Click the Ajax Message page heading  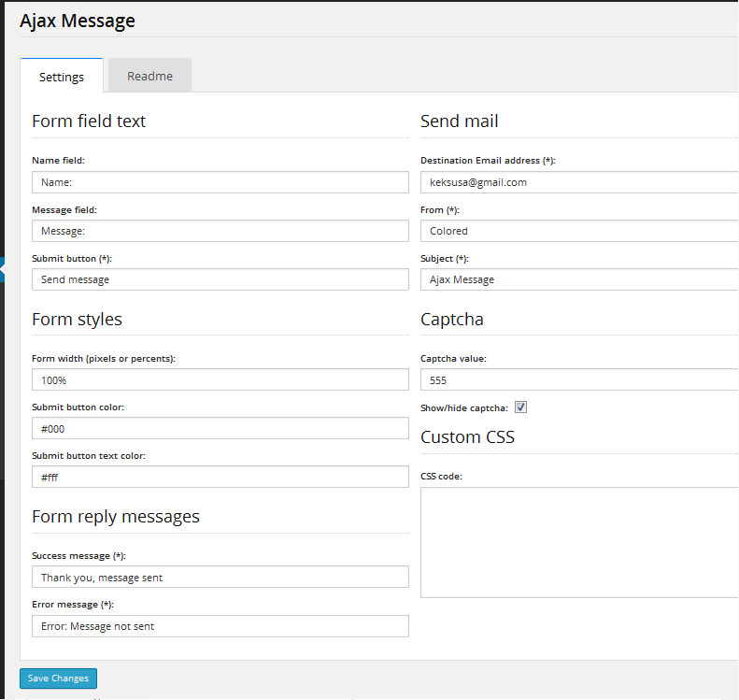tap(78, 21)
